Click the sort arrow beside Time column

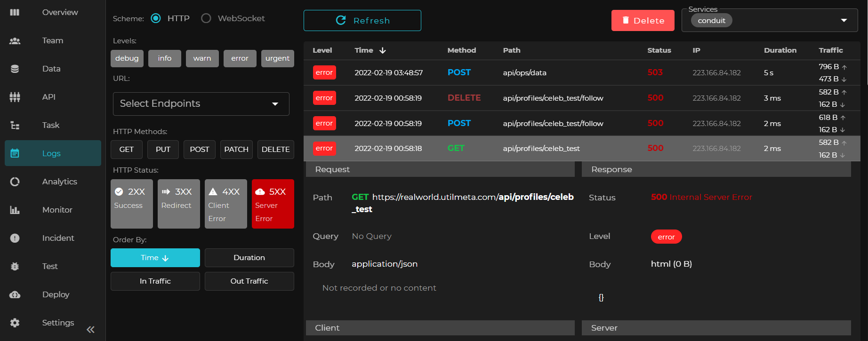[x=383, y=50]
